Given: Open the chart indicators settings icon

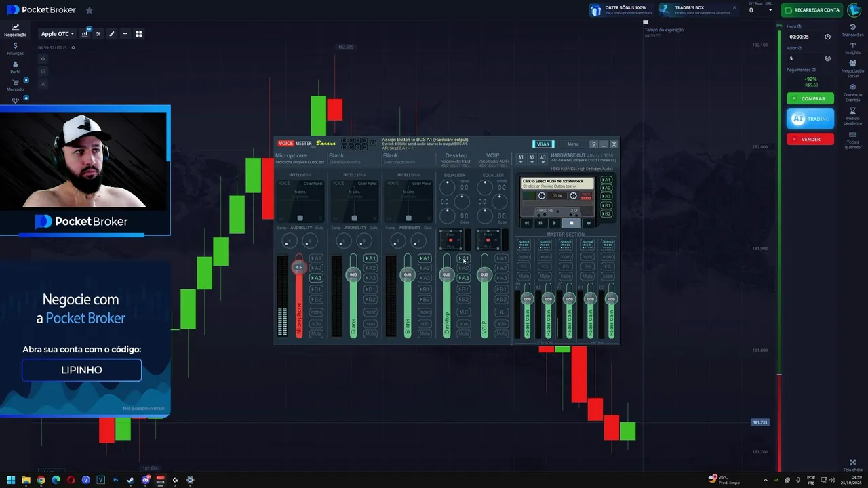Looking at the screenshot, I should (x=98, y=33).
